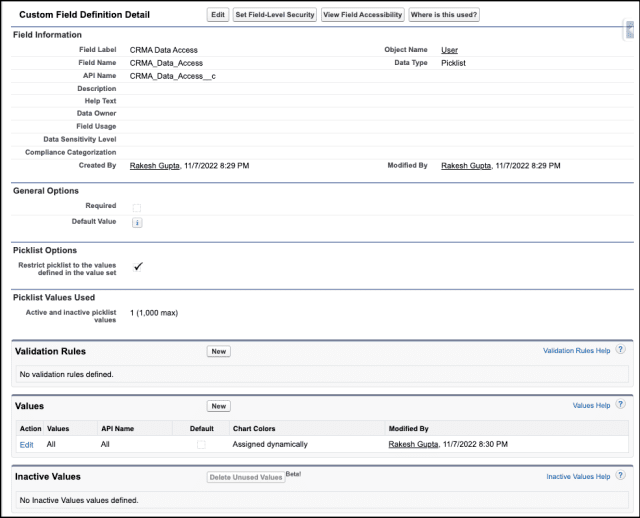This screenshot has width=640, height=518.
Task: Toggle the Required checkbox
Action: coord(137,206)
